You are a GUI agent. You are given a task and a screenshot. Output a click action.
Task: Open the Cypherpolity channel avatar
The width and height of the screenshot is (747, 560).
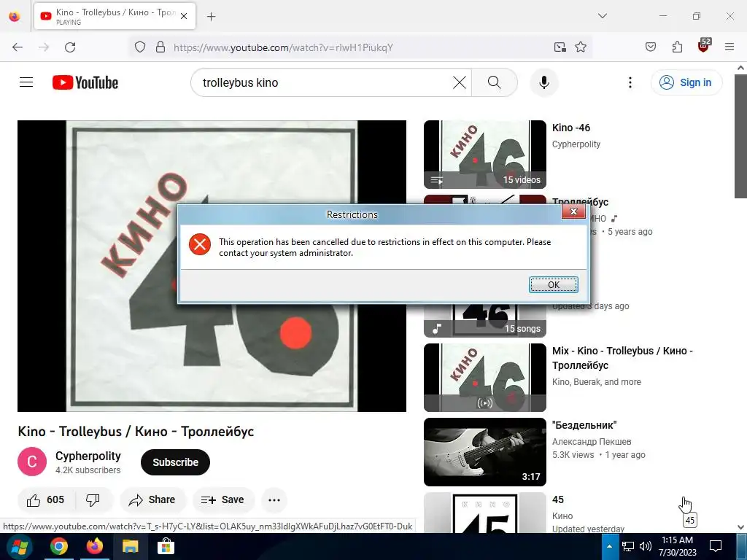(x=32, y=462)
